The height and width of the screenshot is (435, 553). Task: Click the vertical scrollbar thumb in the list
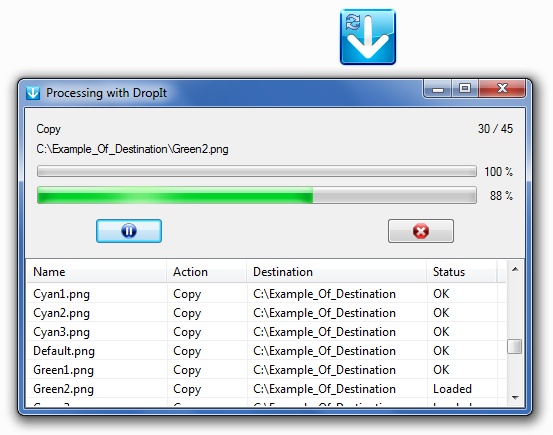tap(515, 346)
